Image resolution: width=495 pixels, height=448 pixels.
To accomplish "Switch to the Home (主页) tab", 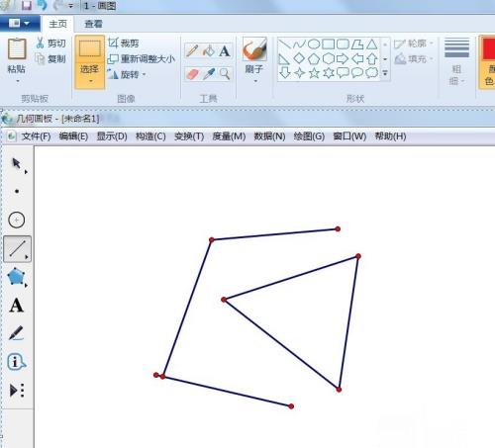I will pos(57,24).
